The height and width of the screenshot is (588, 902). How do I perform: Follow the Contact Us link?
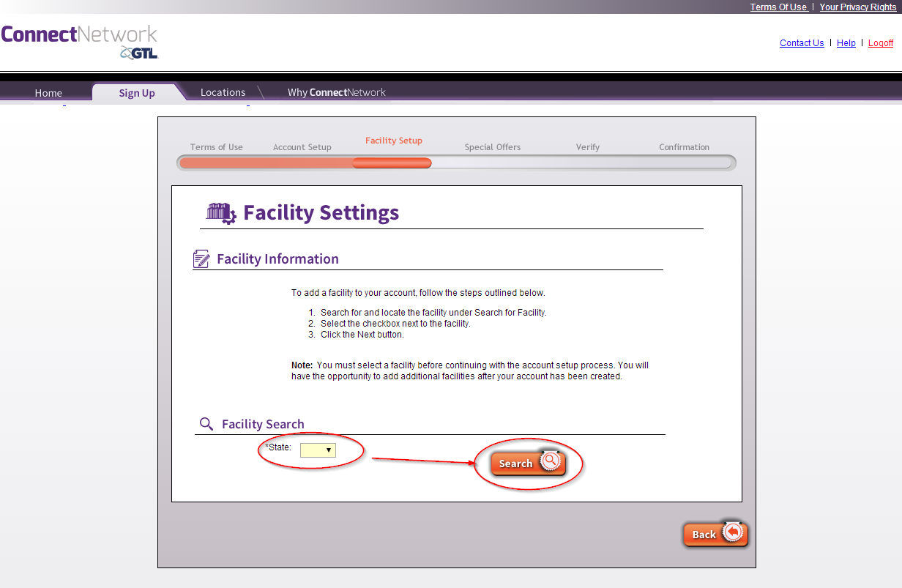pyautogui.click(x=802, y=43)
